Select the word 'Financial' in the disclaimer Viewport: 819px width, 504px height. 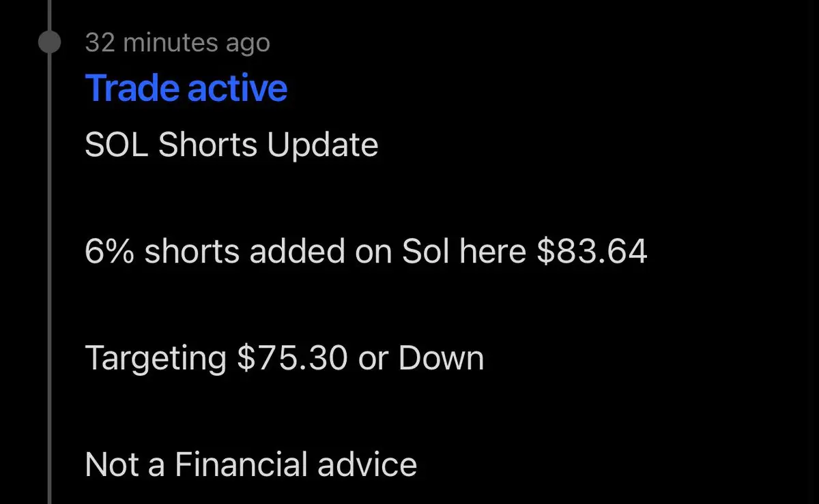tap(232, 464)
